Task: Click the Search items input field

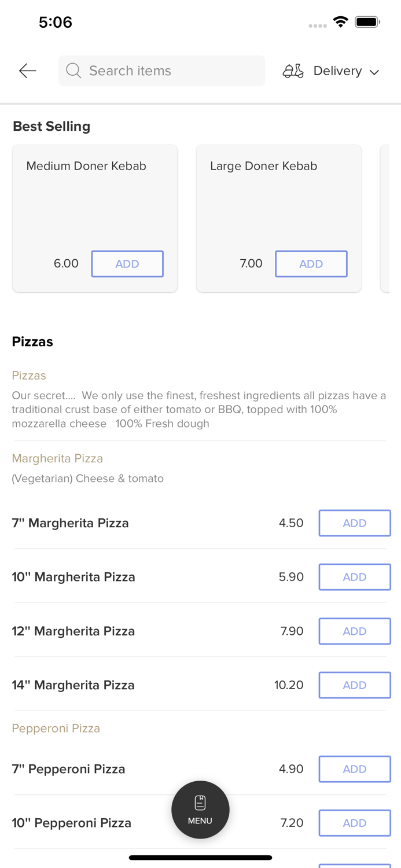Action: coord(161,71)
